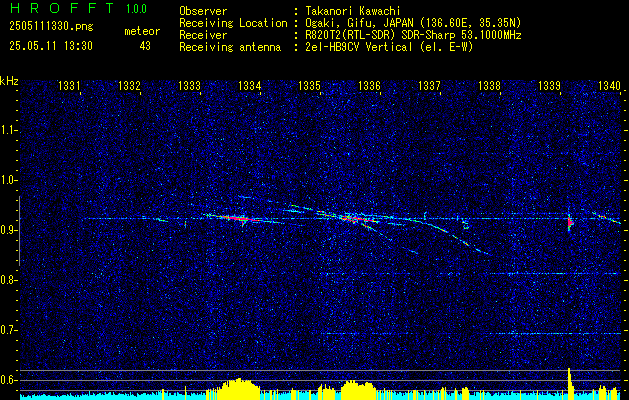Click the meteor count value 43
This screenshot has height=400, width=629.
click(x=145, y=46)
